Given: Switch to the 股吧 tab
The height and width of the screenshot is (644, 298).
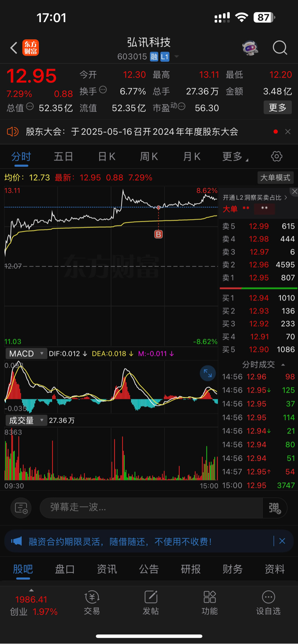Looking at the screenshot, I should [23, 569].
